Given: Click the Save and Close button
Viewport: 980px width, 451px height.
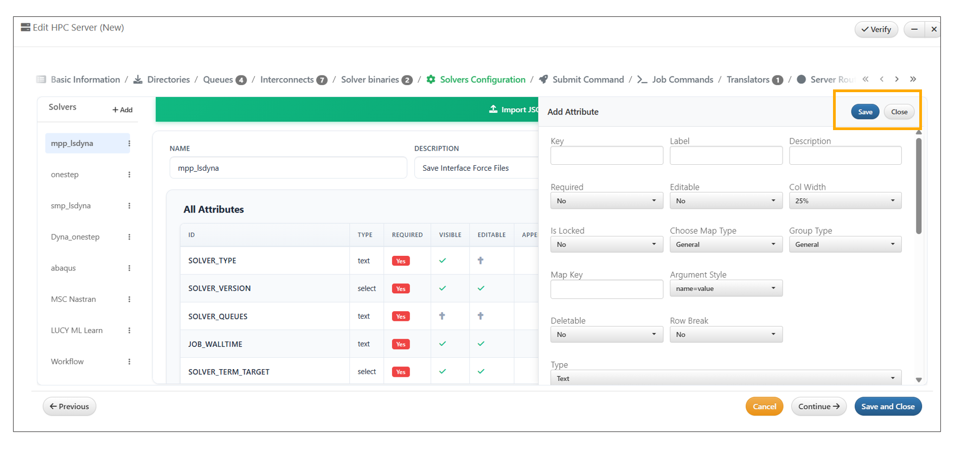Looking at the screenshot, I should 887,407.
